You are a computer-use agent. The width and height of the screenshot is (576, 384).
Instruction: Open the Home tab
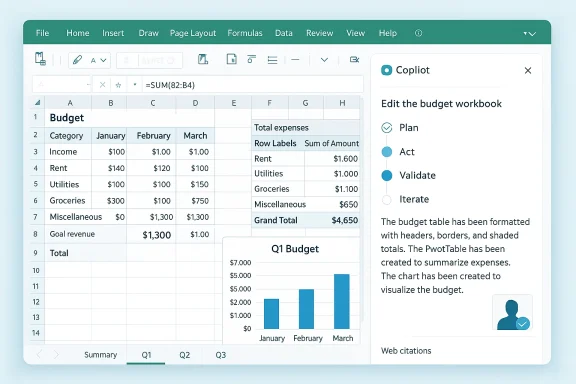[78, 33]
